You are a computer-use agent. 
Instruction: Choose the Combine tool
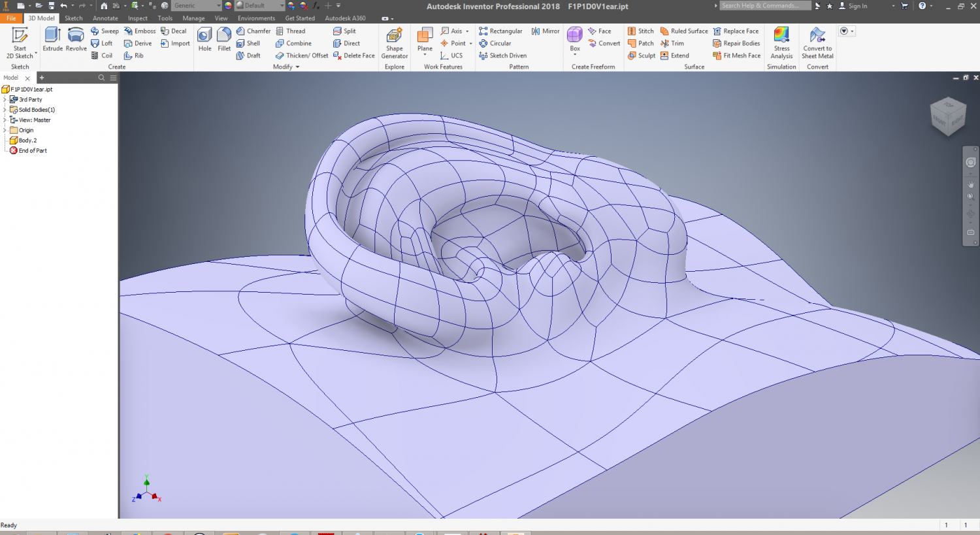tap(293, 43)
